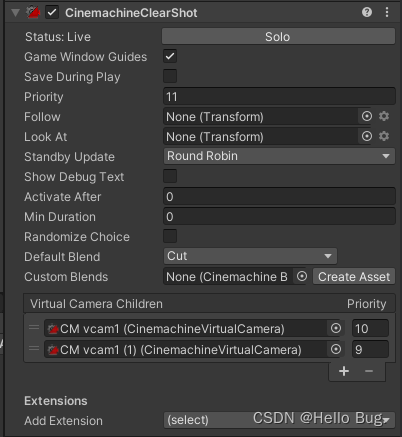Tick the Randomize Choice checkbox
Image resolution: width=402 pixels, height=437 pixels.
170,236
